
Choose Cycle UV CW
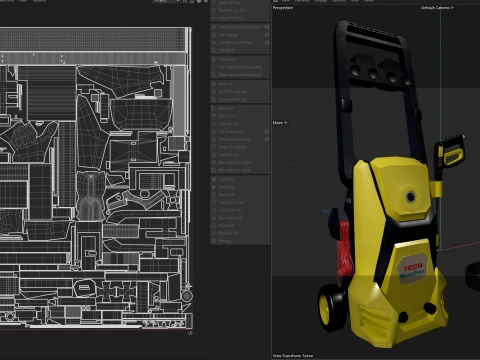(240, 210)
